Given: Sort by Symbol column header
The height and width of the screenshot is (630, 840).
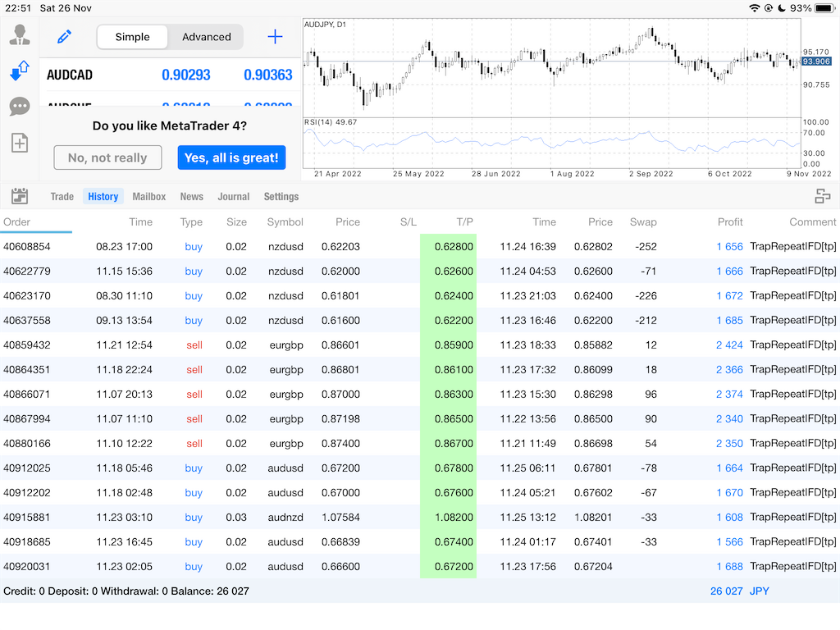Looking at the screenshot, I should [285, 221].
